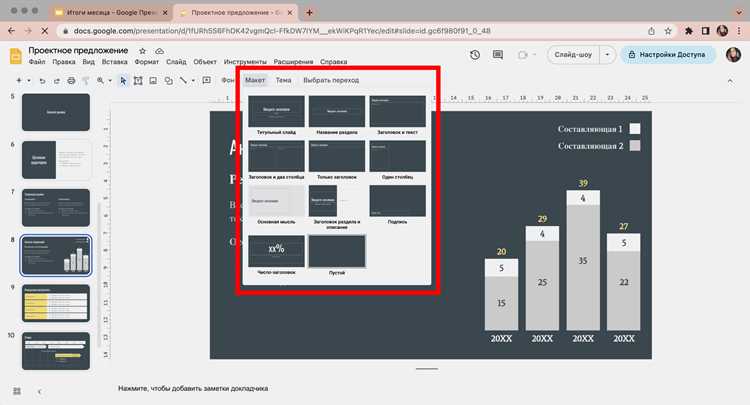Insert a shape from toolbar
Screen dimensions: 750x405
[x=168, y=81]
